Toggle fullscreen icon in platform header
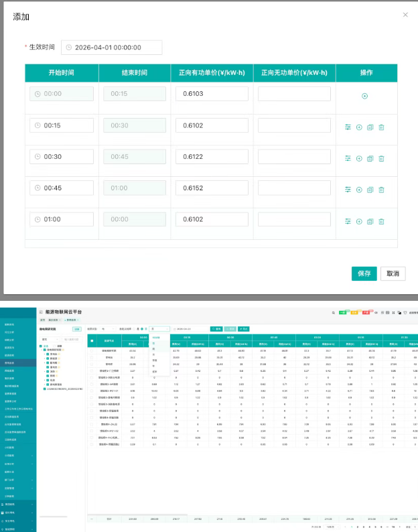This screenshot has width=418, height=532. tap(393, 313)
